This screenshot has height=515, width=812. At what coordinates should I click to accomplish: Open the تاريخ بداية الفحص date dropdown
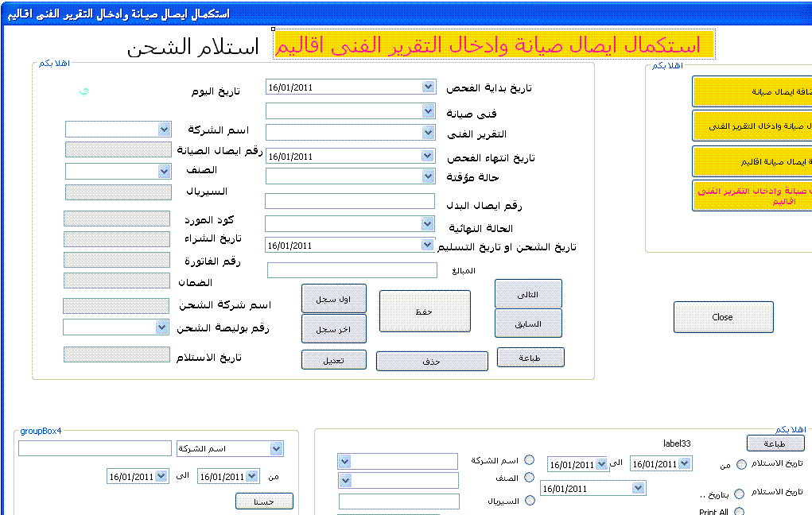pos(428,87)
